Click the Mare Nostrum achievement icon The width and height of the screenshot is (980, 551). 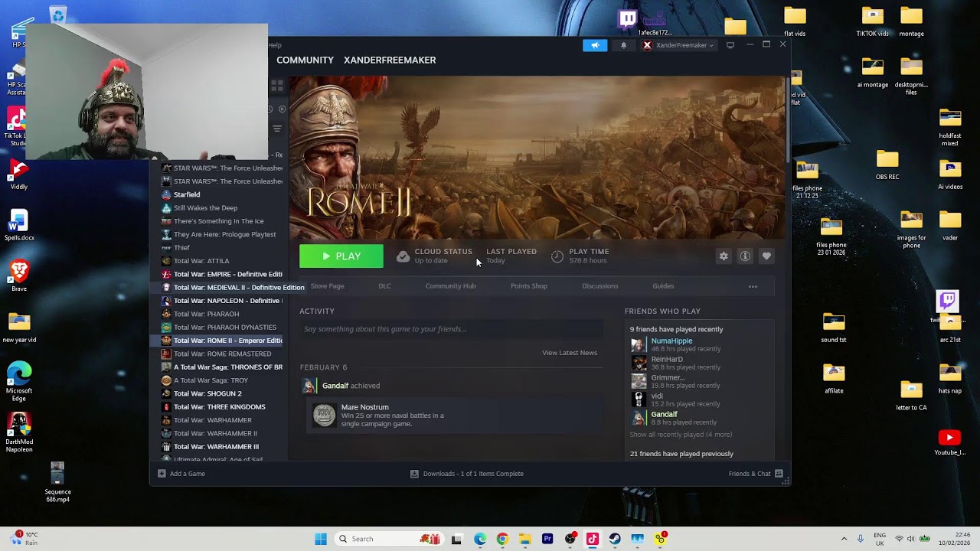[x=324, y=416]
